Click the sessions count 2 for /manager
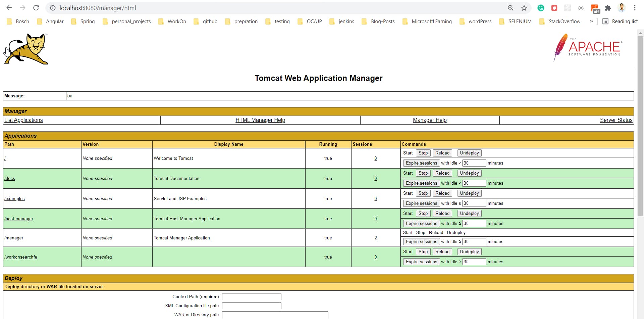 (376, 238)
